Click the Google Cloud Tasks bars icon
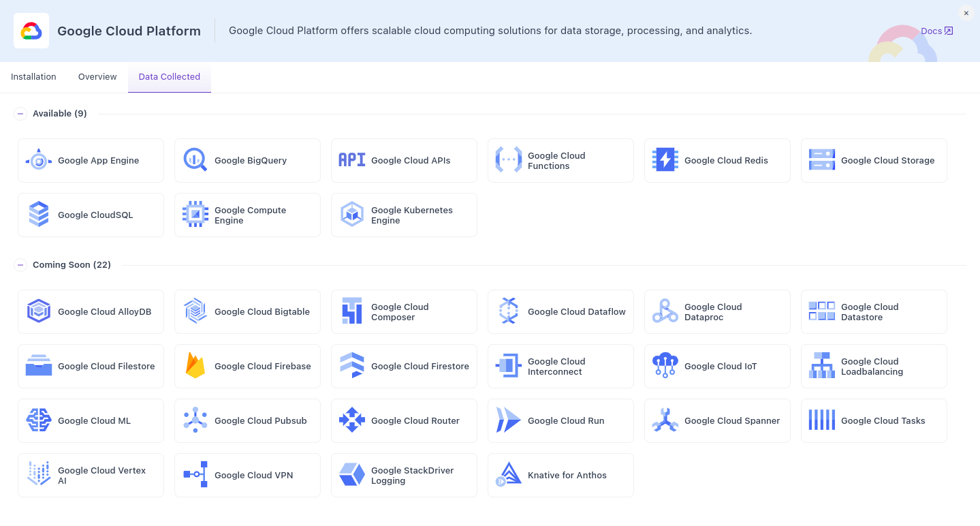The image size is (980, 526). click(821, 420)
